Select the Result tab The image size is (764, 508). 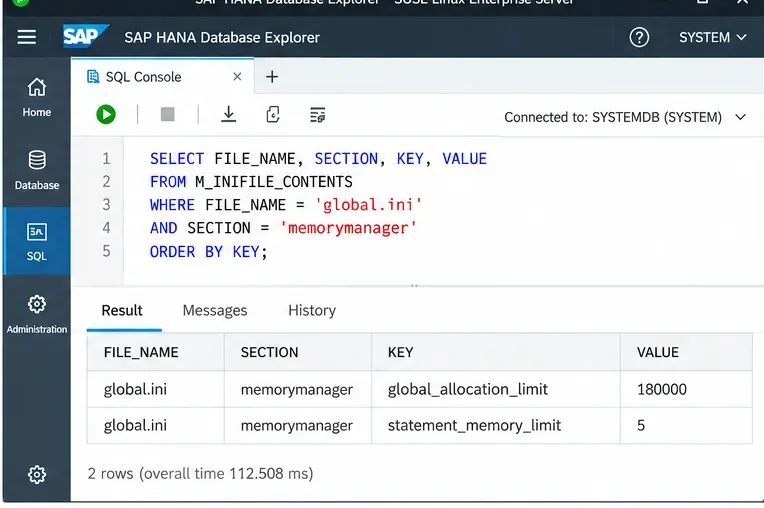(x=122, y=310)
